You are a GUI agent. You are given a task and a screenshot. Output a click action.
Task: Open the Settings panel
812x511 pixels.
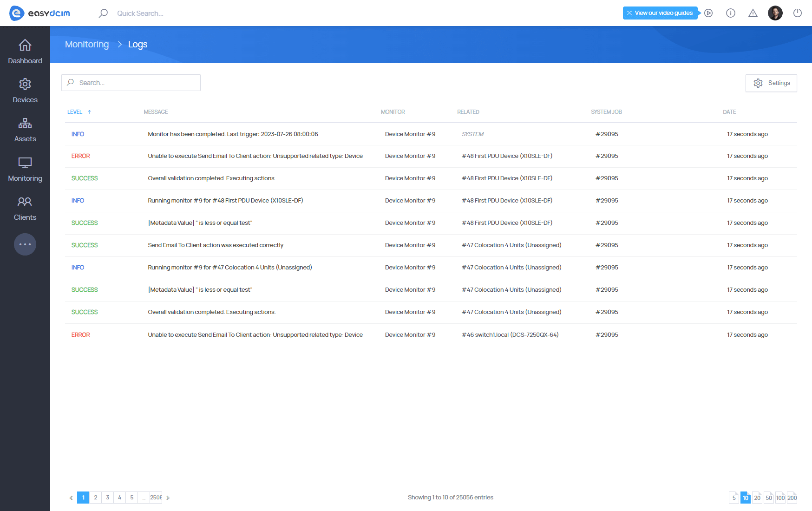[771, 83]
